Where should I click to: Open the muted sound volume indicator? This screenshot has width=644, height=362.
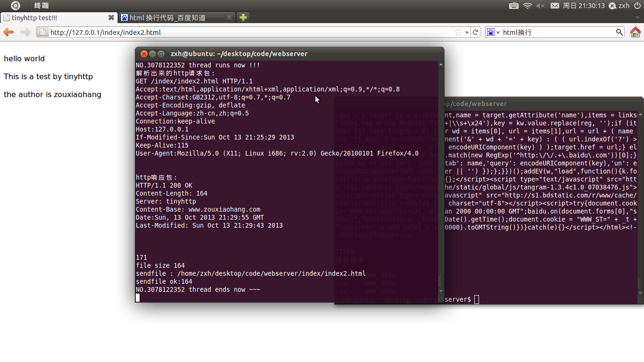[x=540, y=6]
